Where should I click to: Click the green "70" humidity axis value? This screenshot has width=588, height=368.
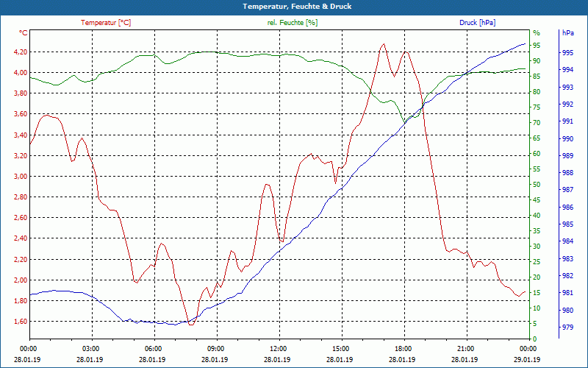pyautogui.click(x=537, y=123)
